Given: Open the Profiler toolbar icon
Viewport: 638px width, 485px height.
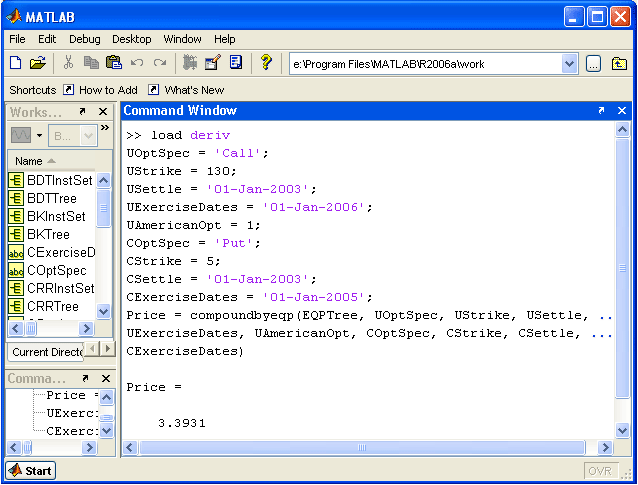Looking at the screenshot, I should [x=236, y=63].
